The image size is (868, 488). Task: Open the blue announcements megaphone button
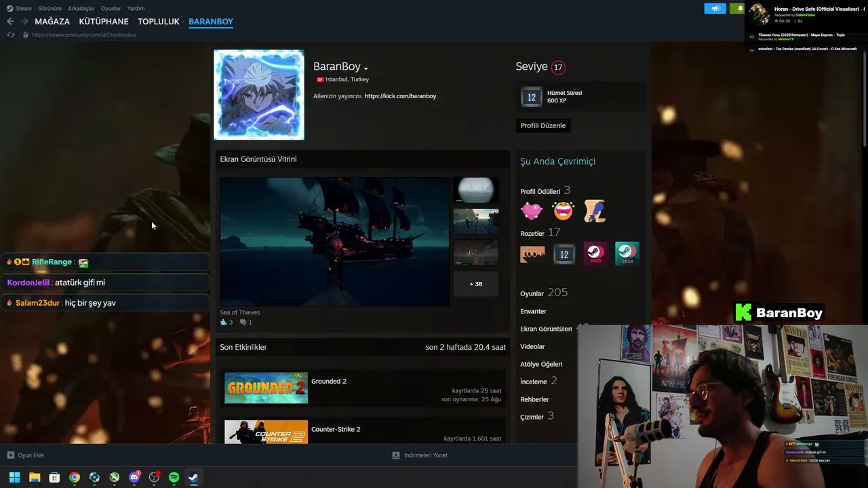(715, 8)
